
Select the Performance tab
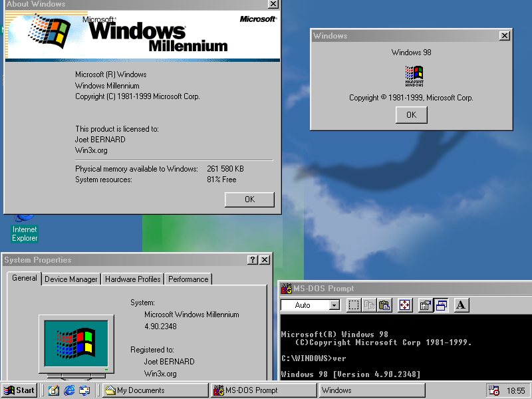click(188, 279)
